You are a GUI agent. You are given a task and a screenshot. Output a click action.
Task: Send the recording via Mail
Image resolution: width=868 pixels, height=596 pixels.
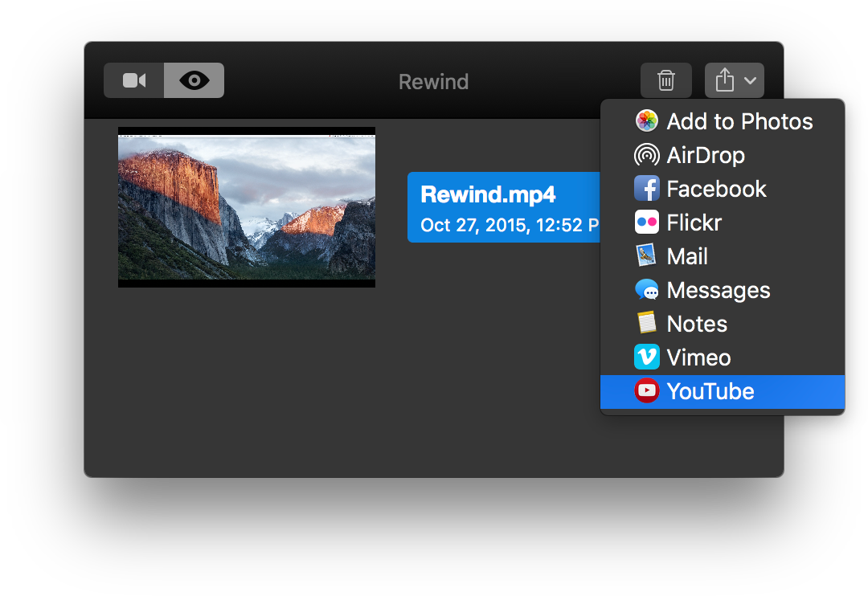point(723,256)
